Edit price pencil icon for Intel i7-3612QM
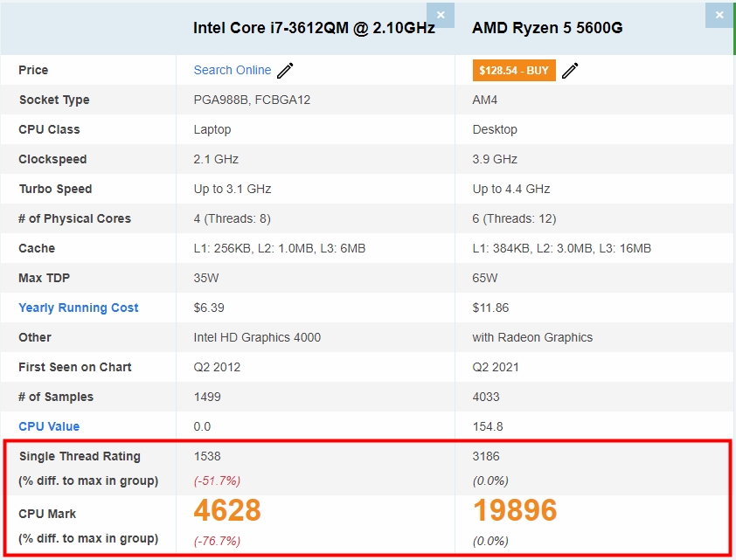Screen dimensions: 736x560 285,71
